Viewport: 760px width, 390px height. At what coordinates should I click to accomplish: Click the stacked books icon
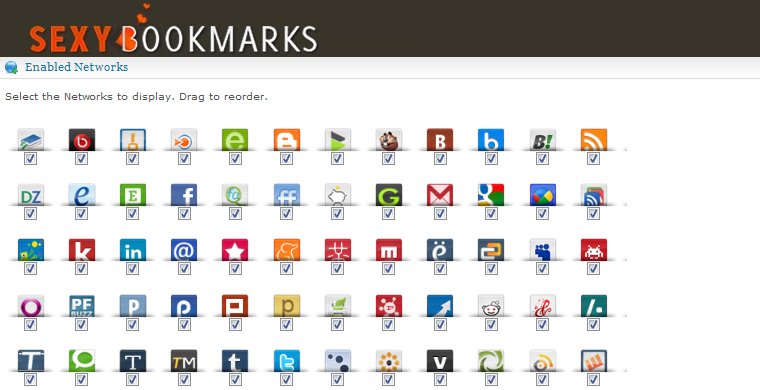31,140
